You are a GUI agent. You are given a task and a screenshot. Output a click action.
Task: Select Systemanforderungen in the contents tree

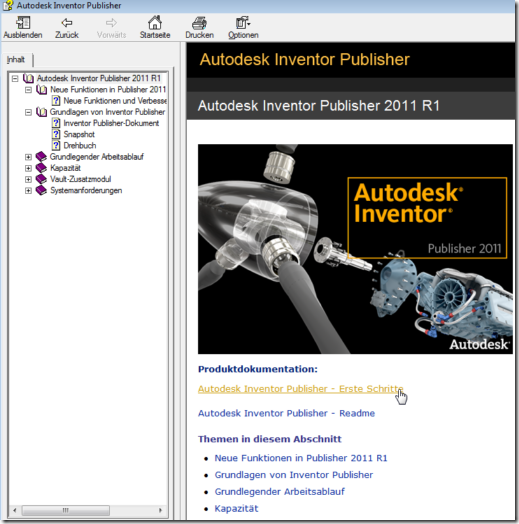click(x=86, y=190)
